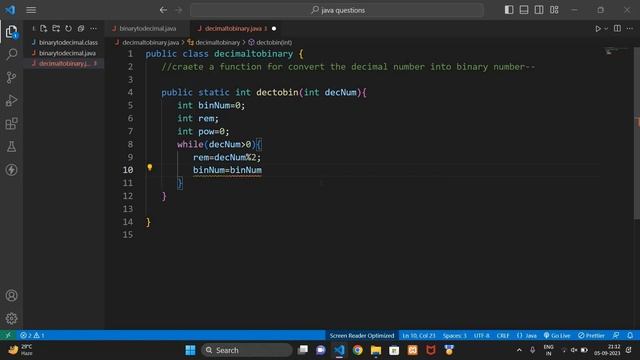Click decimaltobinary class breadcrumb
The height and width of the screenshot is (360, 640).
coord(214,42)
